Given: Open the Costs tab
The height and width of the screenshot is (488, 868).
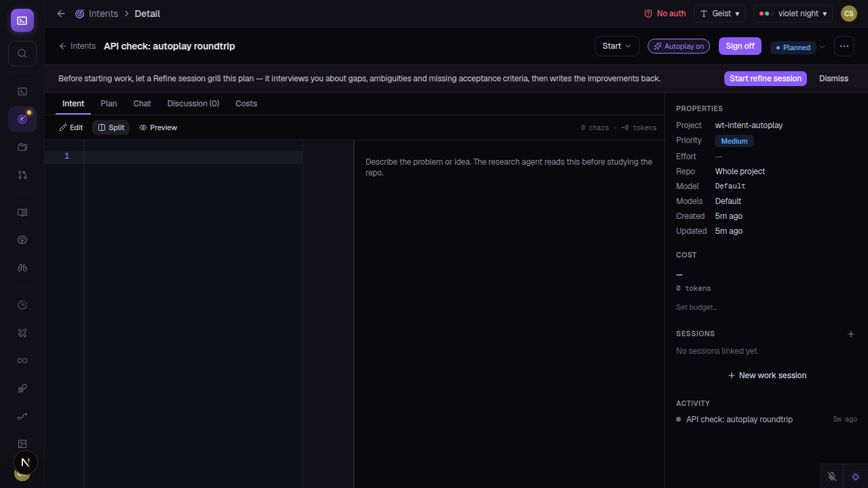Looking at the screenshot, I should coord(246,104).
